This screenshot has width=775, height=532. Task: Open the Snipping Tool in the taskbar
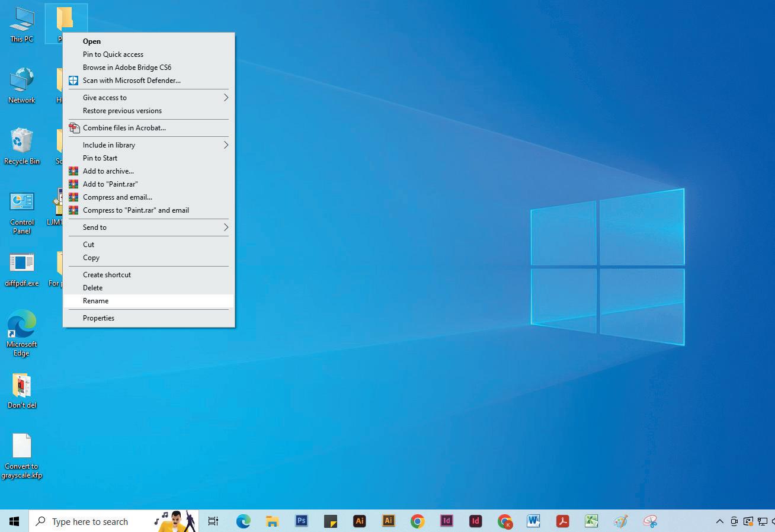coord(650,521)
